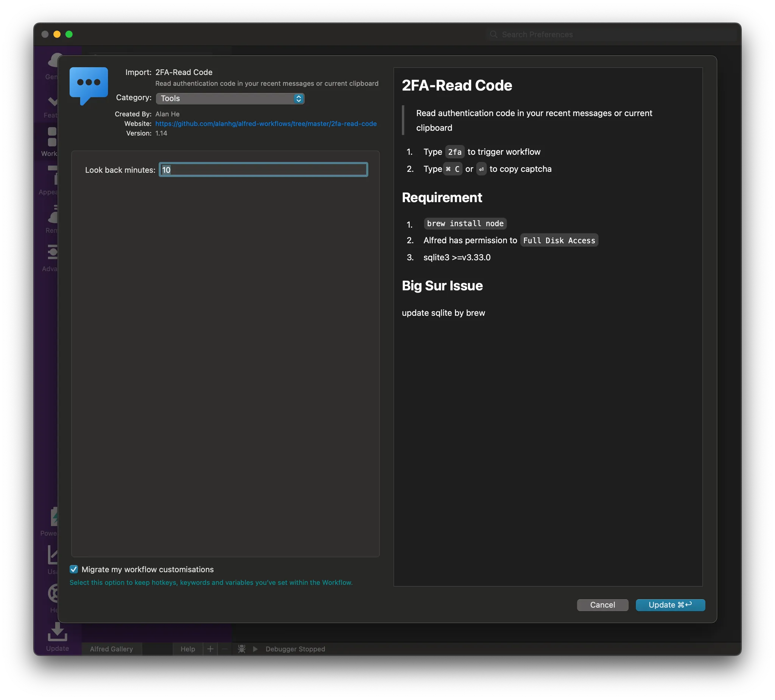Expand the Tools category selector stepper arrows

coord(299,98)
